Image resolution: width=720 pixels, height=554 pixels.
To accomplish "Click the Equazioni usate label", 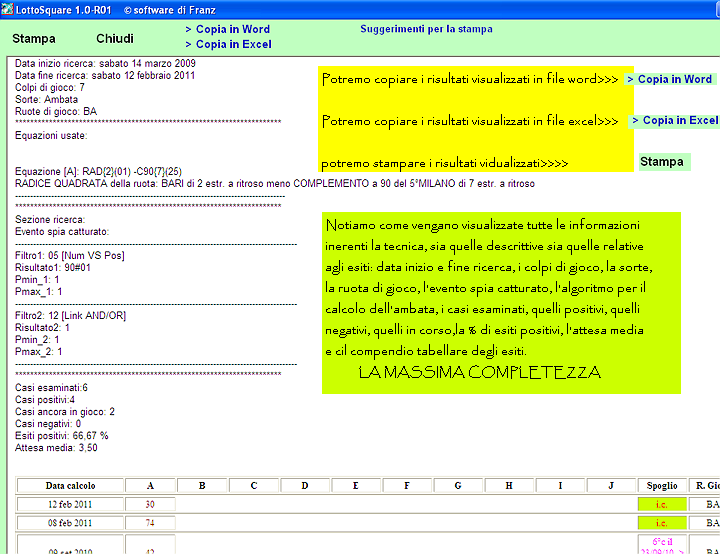I will (x=51, y=136).
